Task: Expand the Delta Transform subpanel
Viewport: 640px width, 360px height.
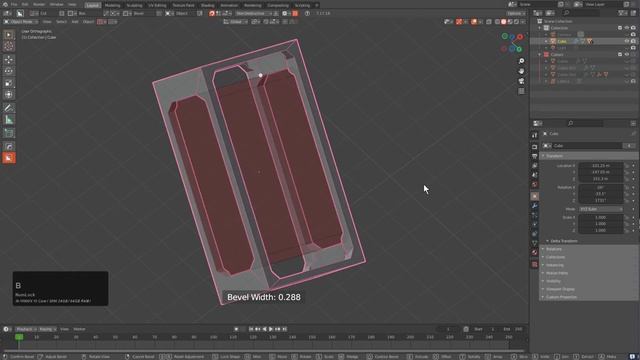Action: point(564,241)
